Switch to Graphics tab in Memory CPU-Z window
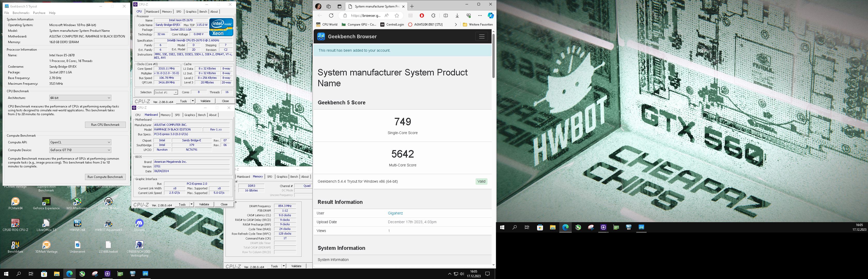This screenshot has width=868, height=279. [282, 176]
